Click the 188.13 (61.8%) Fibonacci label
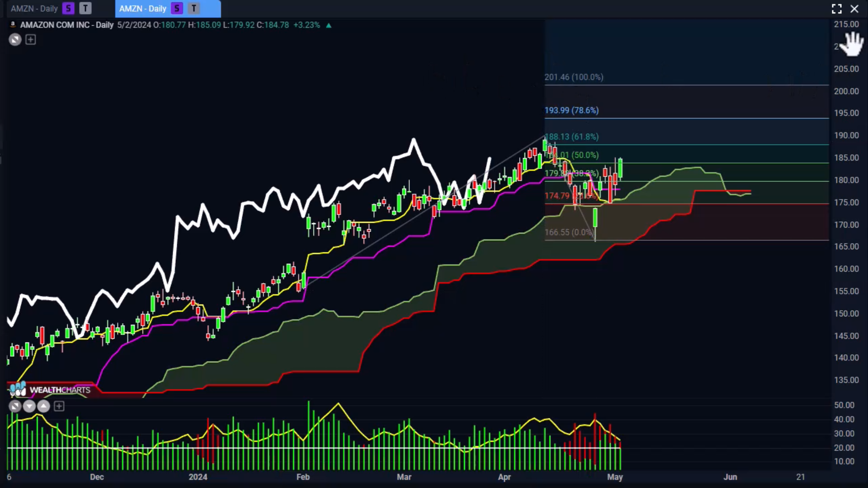This screenshot has height=488, width=868. tap(571, 136)
